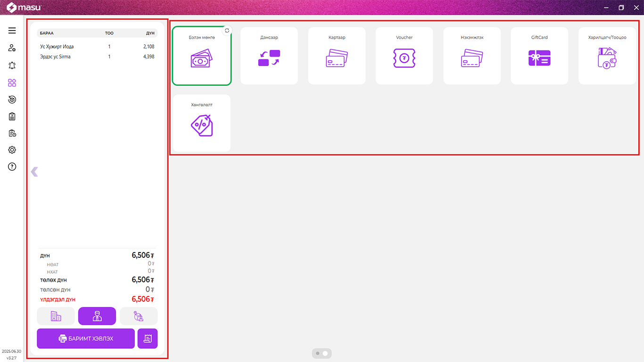Pick the Картаар card payment option
644x362 pixels.
(x=337, y=56)
